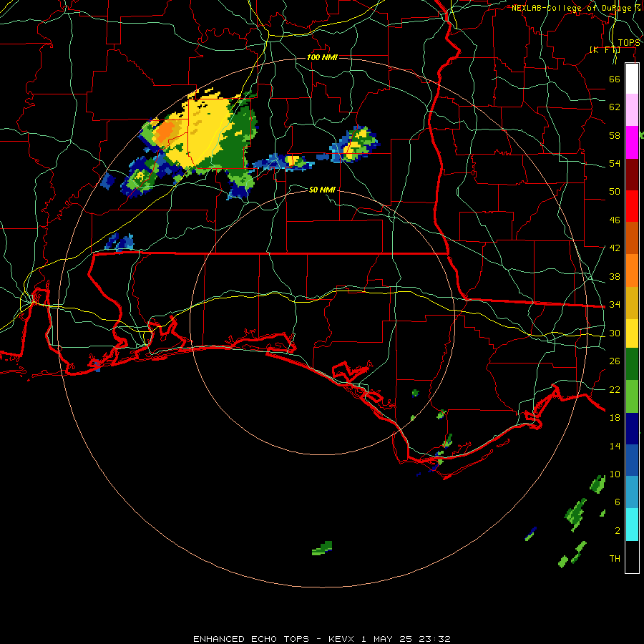
Task: Click the 62 value on the legend
Action: pyautogui.click(x=615, y=107)
